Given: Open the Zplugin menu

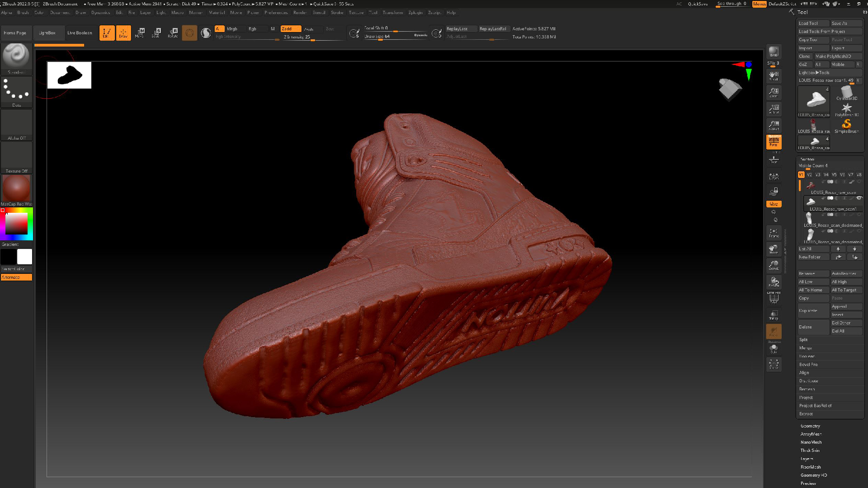Looking at the screenshot, I should click(415, 13).
